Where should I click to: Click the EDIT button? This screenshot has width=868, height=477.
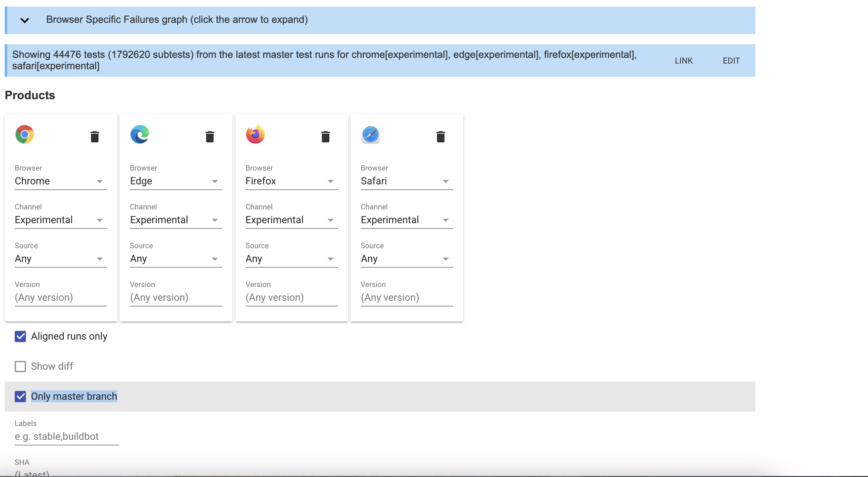(x=731, y=61)
